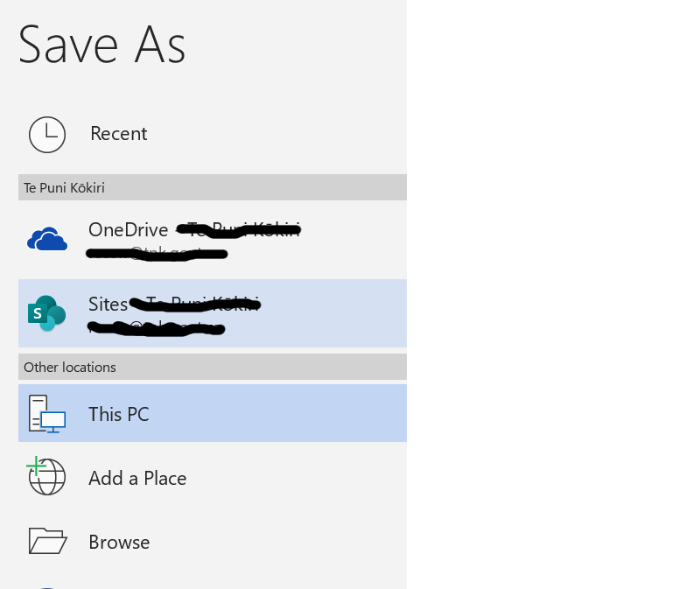
Task: Click blank space in the Sites row
Action: click(x=335, y=313)
